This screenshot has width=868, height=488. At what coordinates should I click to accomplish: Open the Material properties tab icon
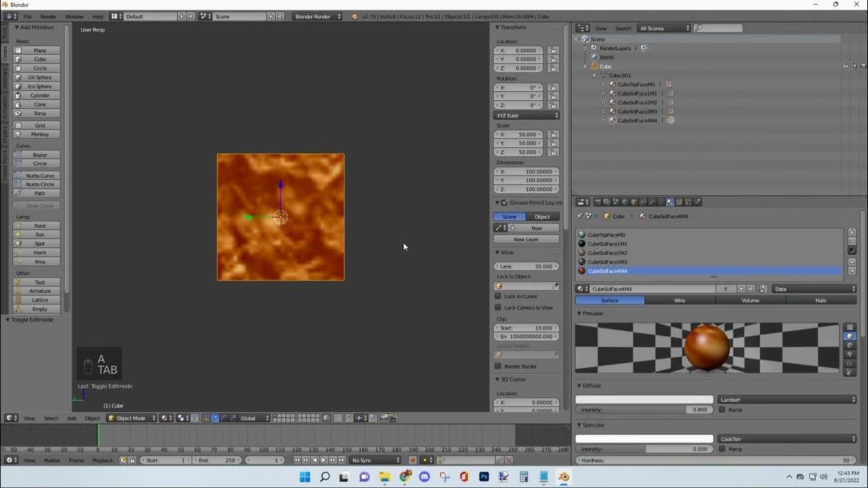(x=670, y=202)
